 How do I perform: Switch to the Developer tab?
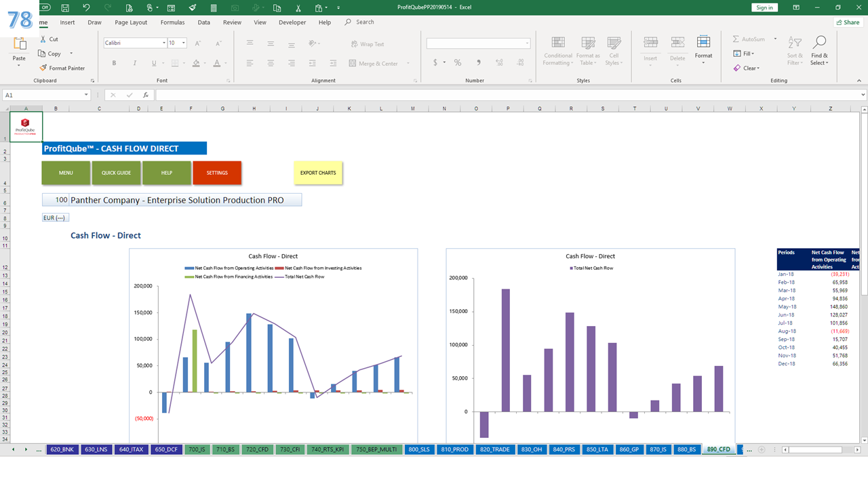(292, 22)
